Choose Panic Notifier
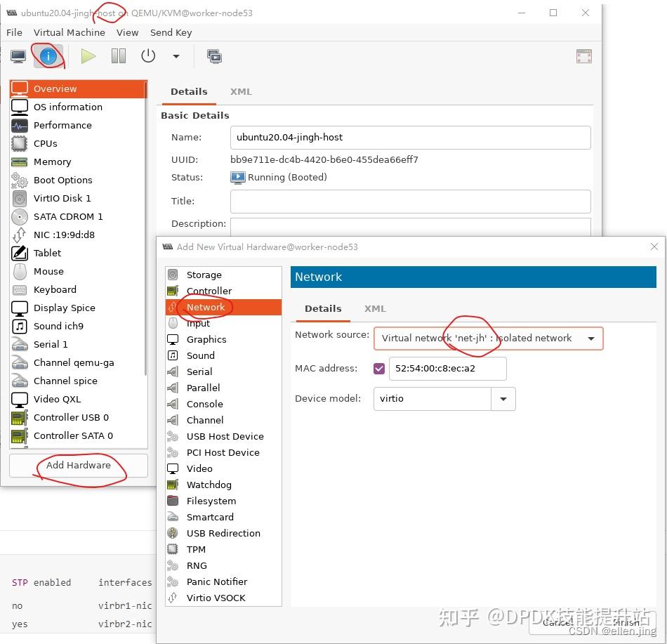 pos(223,582)
